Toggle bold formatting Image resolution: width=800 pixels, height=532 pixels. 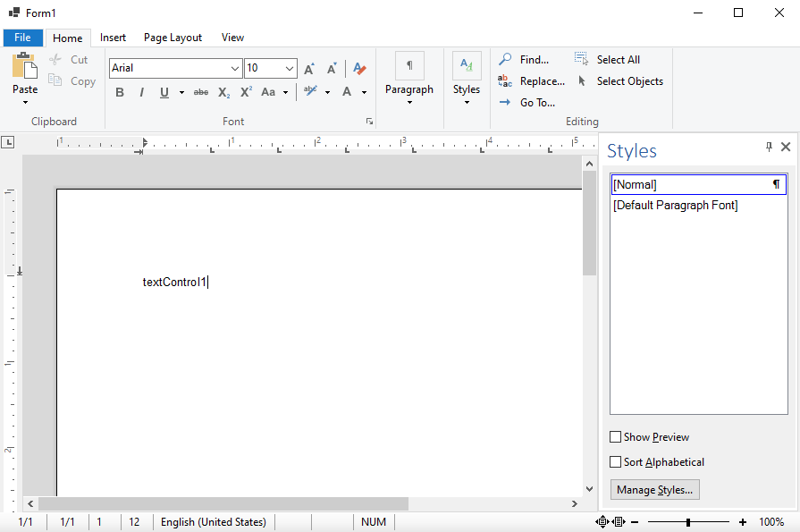click(x=120, y=92)
